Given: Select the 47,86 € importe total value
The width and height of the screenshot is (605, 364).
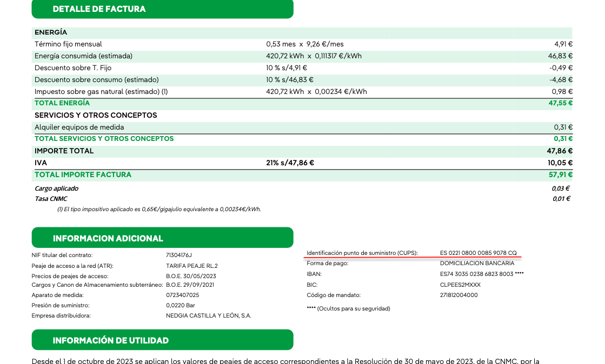Looking at the screenshot, I should tap(560, 151).
